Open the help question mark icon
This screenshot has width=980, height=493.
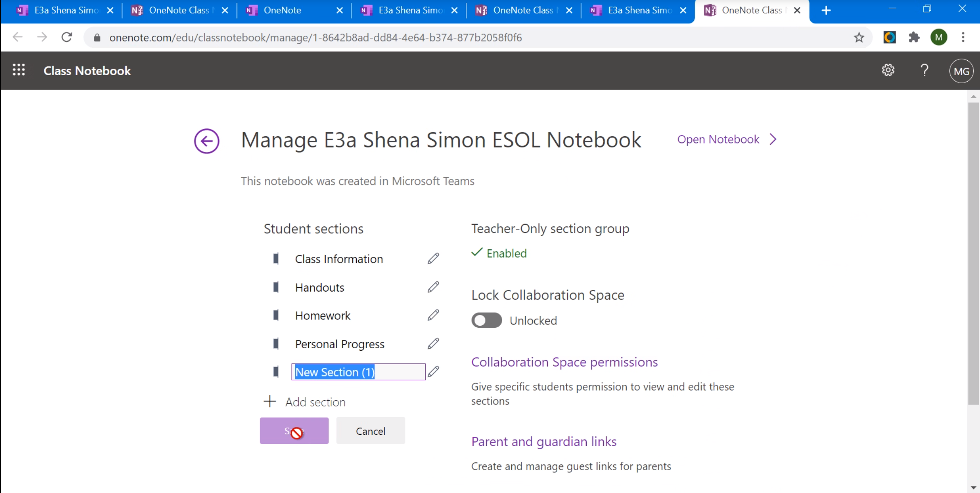(925, 70)
